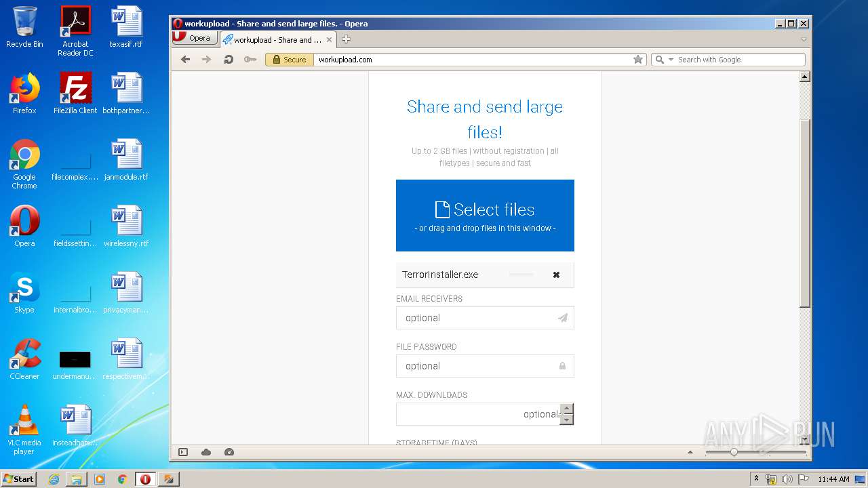The height and width of the screenshot is (488, 868).
Task: Open the Start menu
Action: [x=19, y=479]
